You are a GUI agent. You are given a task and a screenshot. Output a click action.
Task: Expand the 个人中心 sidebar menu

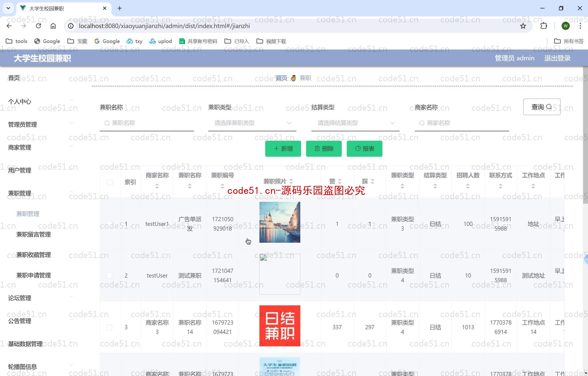40,101
